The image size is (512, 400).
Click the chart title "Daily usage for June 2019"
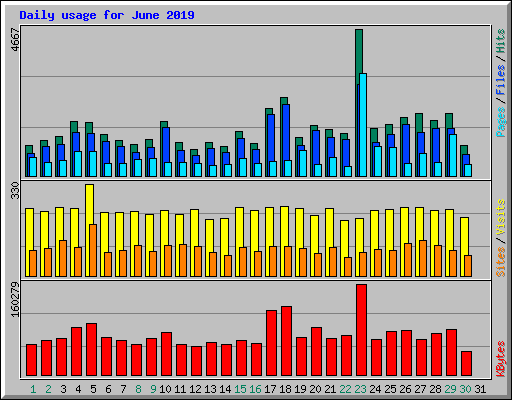click(x=107, y=15)
